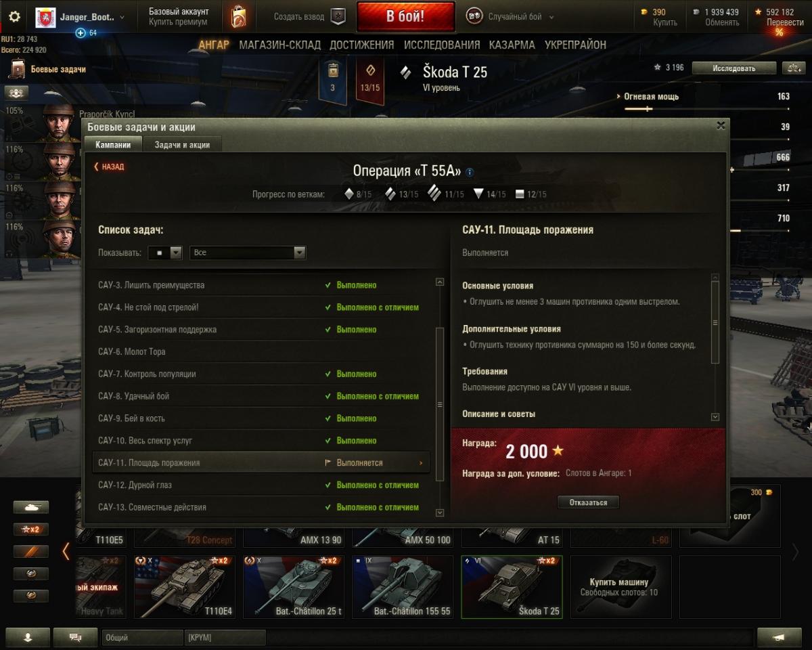This screenshot has width=812, height=650.
Task: Click the notifications megaphone icon
Action: click(x=779, y=637)
